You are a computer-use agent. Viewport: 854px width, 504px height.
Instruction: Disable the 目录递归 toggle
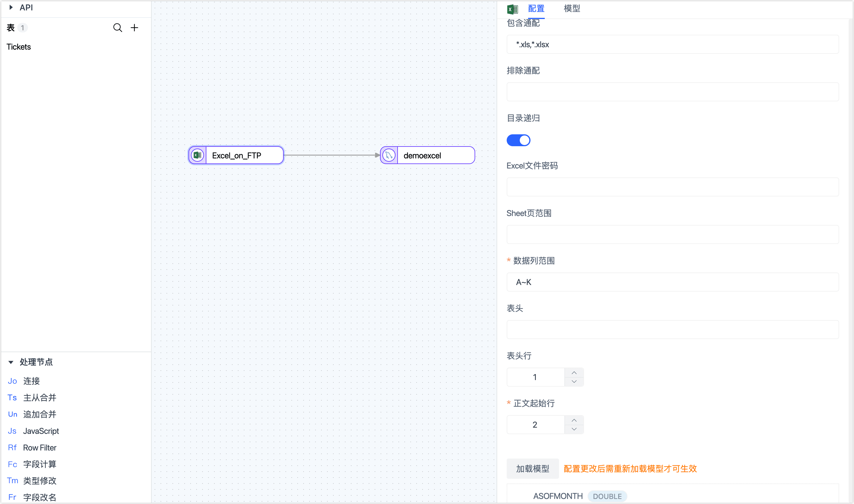pos(518,140)
